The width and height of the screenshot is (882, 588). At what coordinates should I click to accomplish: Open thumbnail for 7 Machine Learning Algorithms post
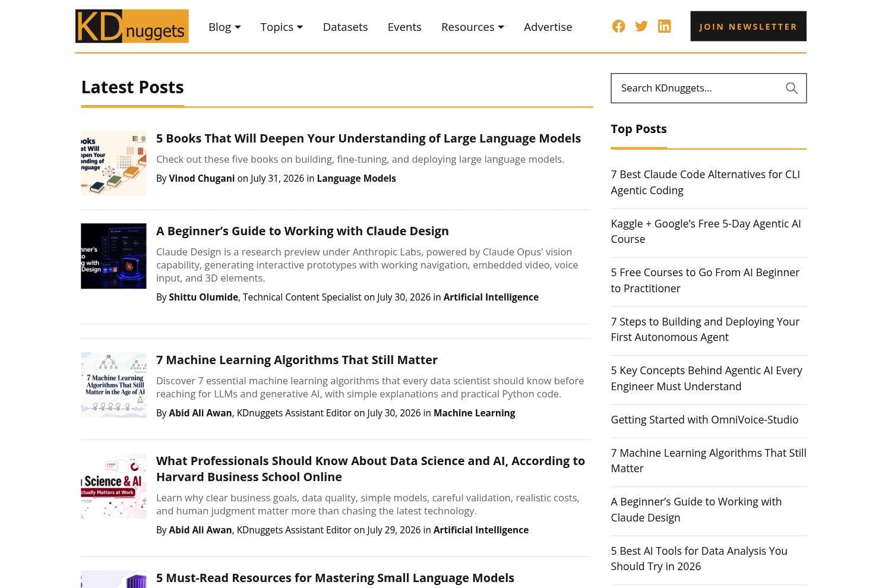113,385
